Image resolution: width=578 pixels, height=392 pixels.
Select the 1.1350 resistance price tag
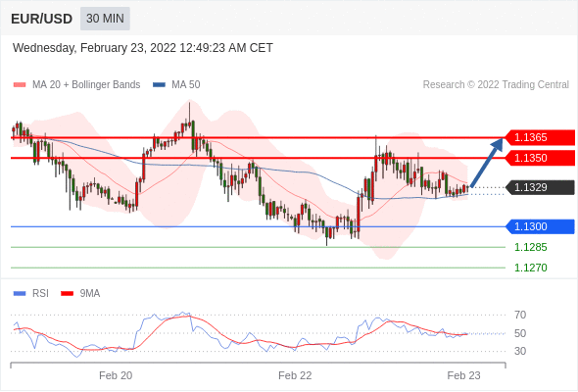540,158
